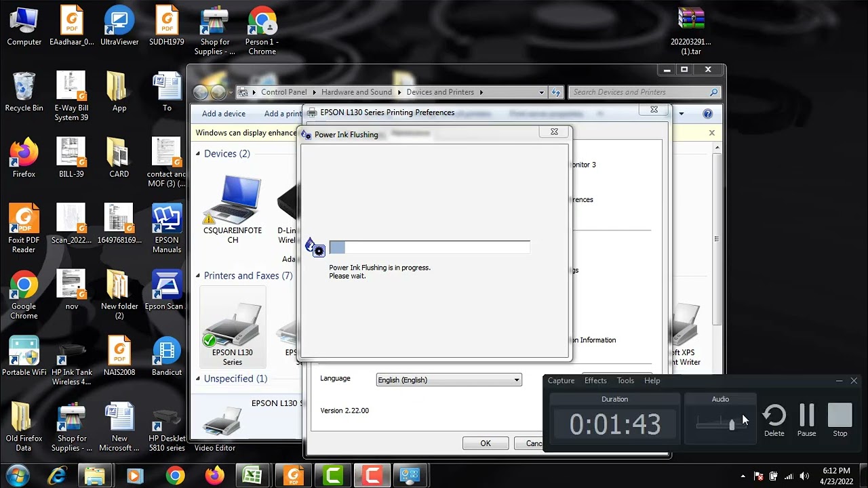Screen dimensions: 868x488
Task: Open the SUDH1979 PDF desktop file
Action: click(167, 26)
